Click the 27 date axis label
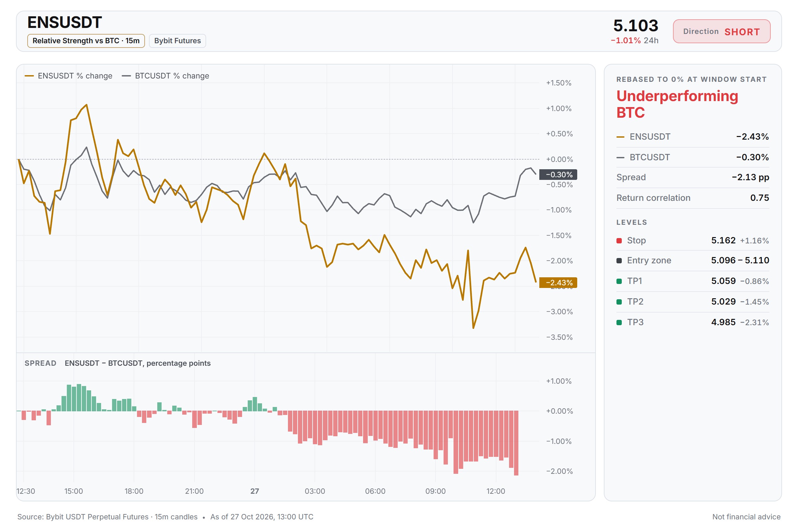This screenshot has height=532, width=798. 254,491
